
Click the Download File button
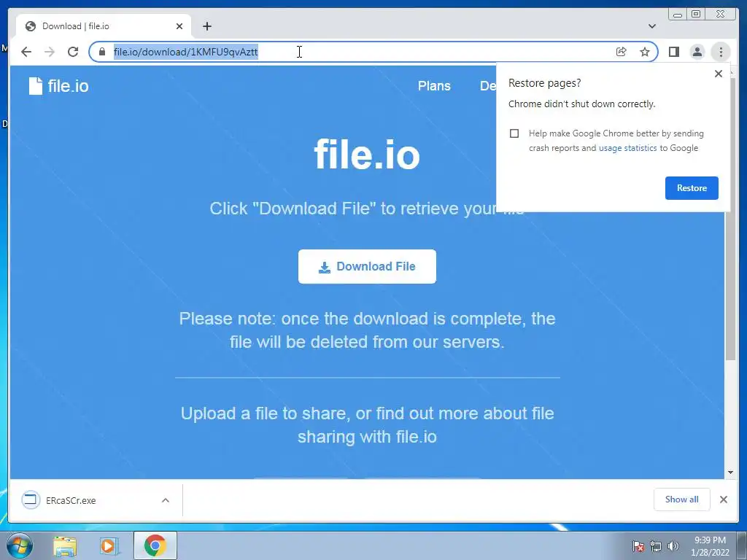(x=367, y=266)
